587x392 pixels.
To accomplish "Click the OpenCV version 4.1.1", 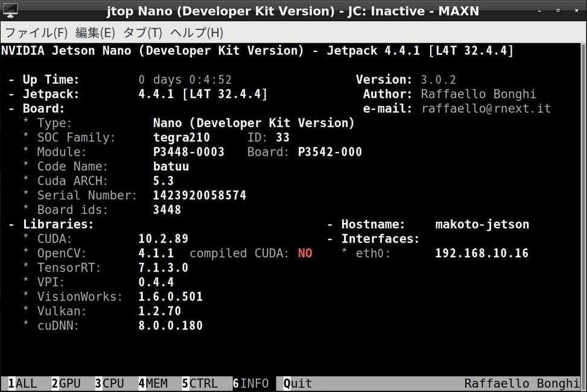I will point(156,253).
